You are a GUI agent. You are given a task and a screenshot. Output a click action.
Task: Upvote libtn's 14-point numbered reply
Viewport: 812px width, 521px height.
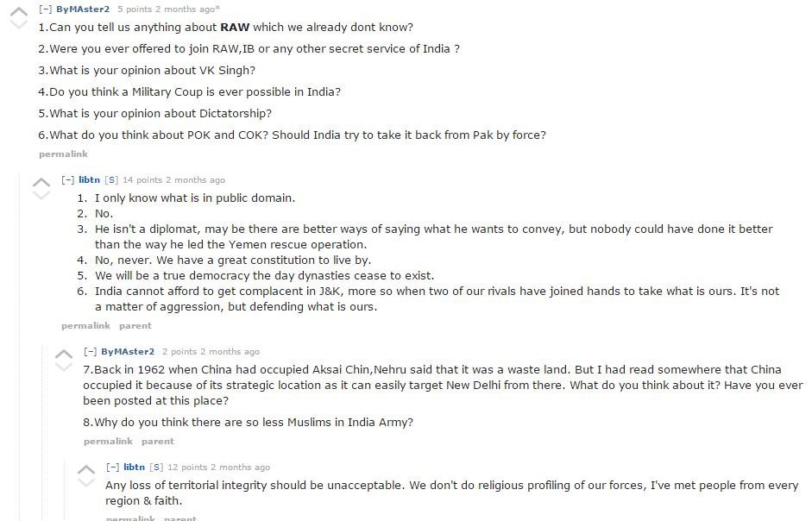pyautogui.click(x=41, y=182)
